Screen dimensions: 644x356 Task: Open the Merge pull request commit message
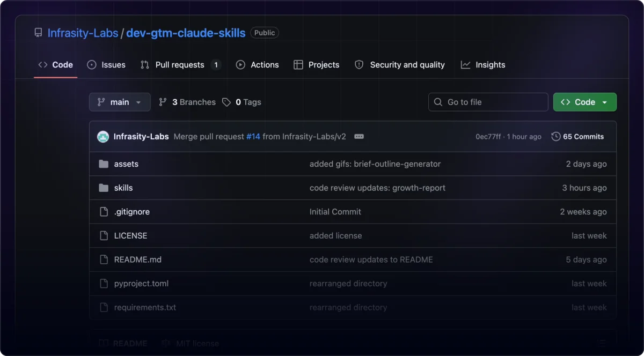[x=209, y=137]
